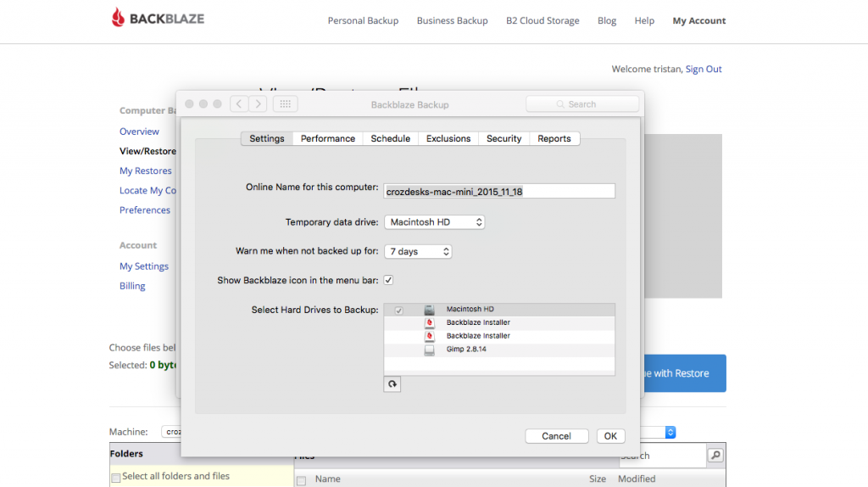The image size is (868, 487).
Task: Switch to the Security tab
Action: click(x=504, y=138)
